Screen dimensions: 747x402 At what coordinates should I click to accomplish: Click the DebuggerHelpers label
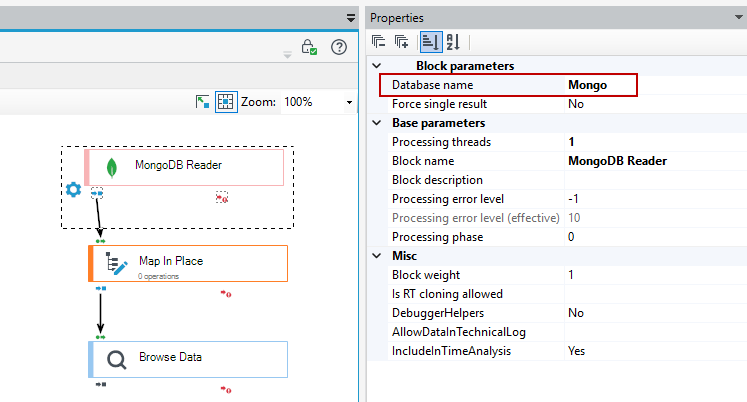pyautogui.click(x=438, y=313)
